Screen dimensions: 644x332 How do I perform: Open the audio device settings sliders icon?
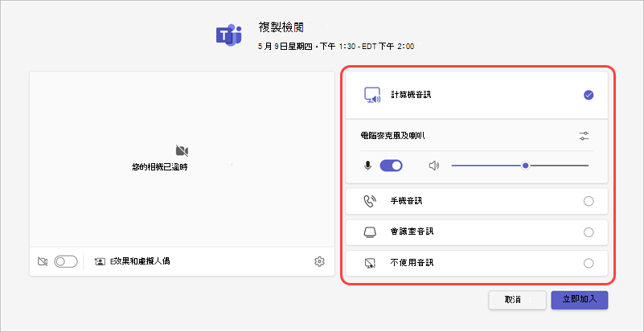tap(584, 136)
